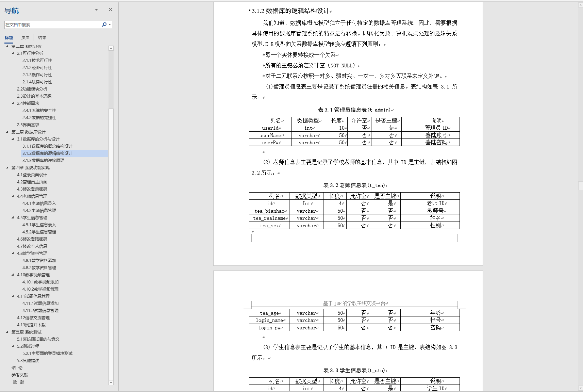Image resolution: width=583 pixels, height=392 pixels.
Task: Collapse the pane options chevron next to 导航
Action: 96,10
